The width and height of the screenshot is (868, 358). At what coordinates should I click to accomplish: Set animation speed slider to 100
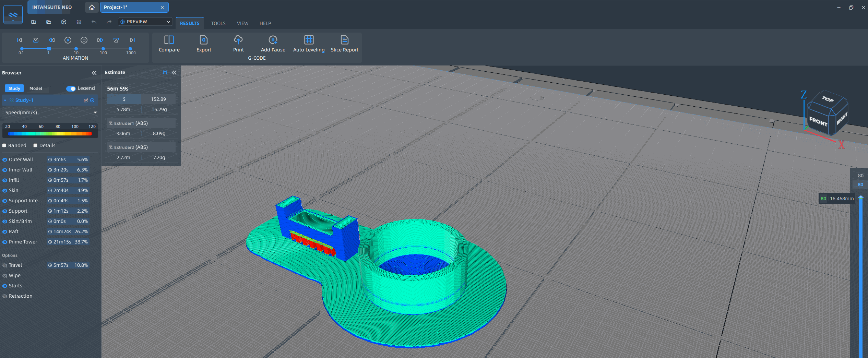pos(103,49)
